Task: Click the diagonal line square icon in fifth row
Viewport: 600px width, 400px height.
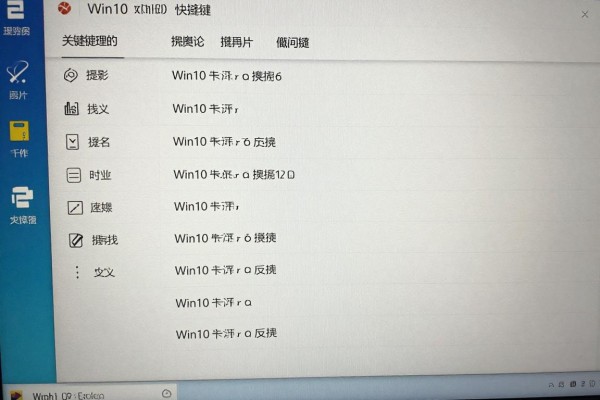Action: coord(75,208)
